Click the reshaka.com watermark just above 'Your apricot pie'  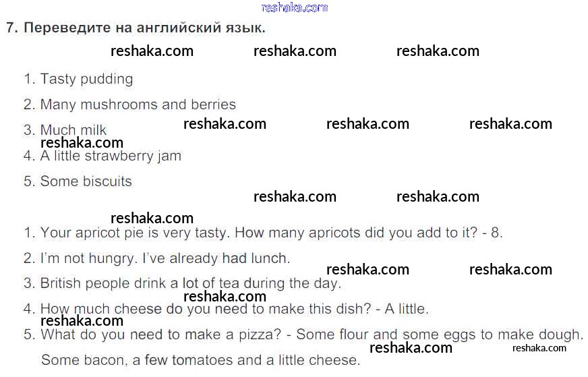[x=152, y=219]
